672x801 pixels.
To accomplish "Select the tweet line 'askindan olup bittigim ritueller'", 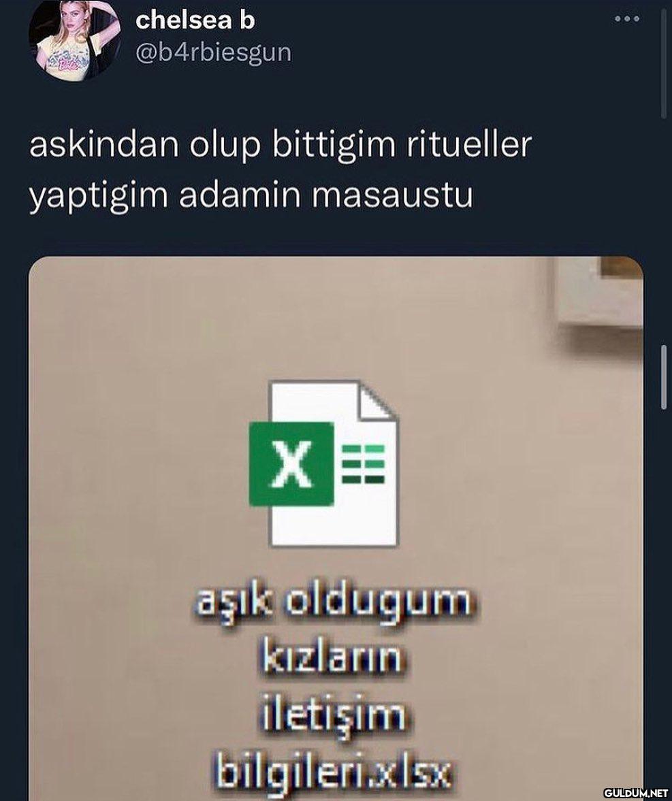I will 281,145.
